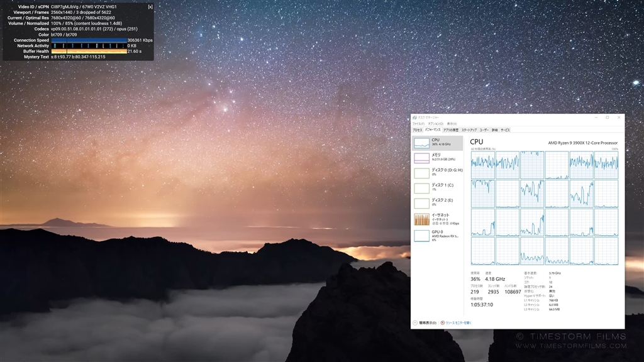Click the L2 cache value 6.0 MB
The image size is (644, 362).
[x=553, y=305]
